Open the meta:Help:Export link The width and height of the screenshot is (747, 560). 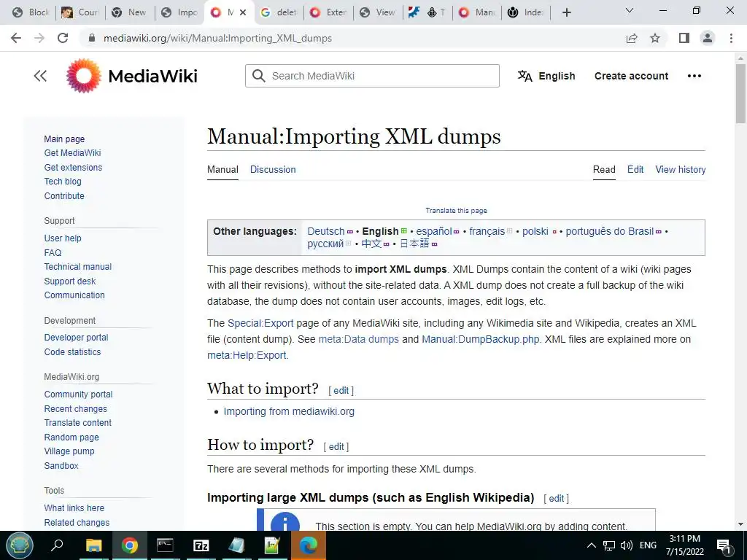247,355
